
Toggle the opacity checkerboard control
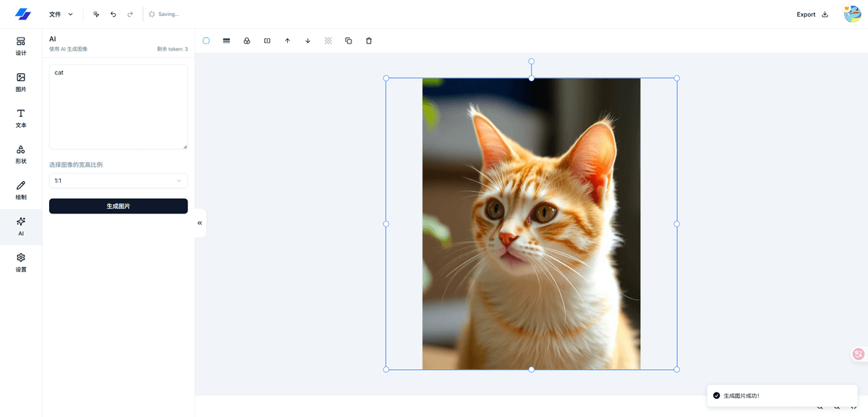[328, 41]
